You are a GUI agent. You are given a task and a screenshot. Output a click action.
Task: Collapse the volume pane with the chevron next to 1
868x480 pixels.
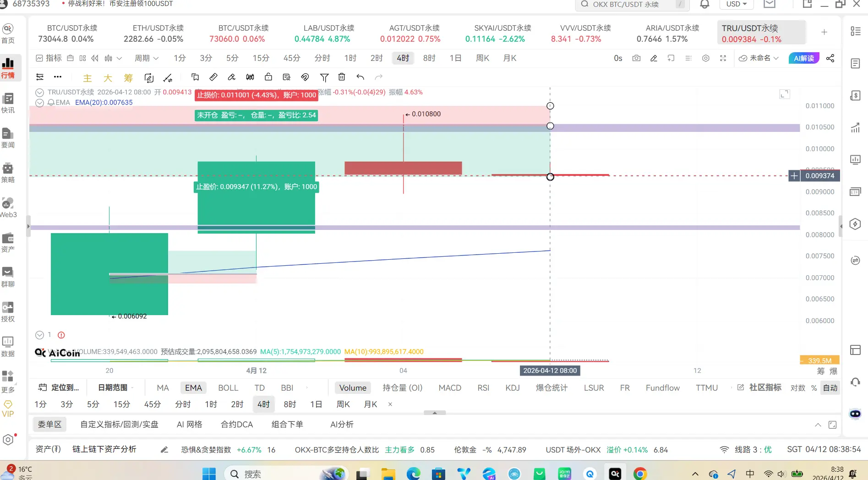[x=40, y=335]
